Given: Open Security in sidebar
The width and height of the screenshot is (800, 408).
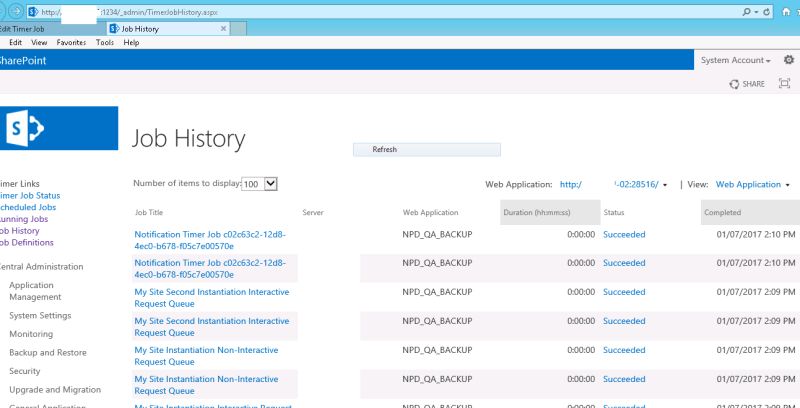Looking at the screenshot, I should [24, 371].
